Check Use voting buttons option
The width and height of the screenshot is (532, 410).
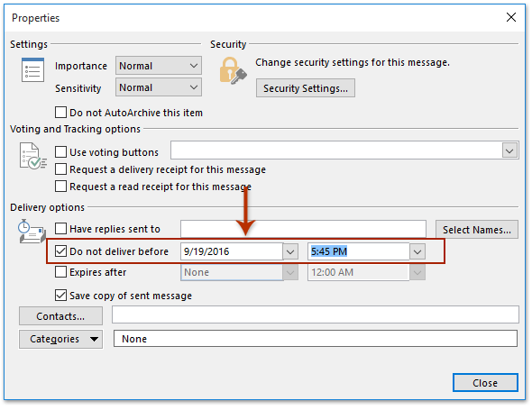tap(60, 152)
